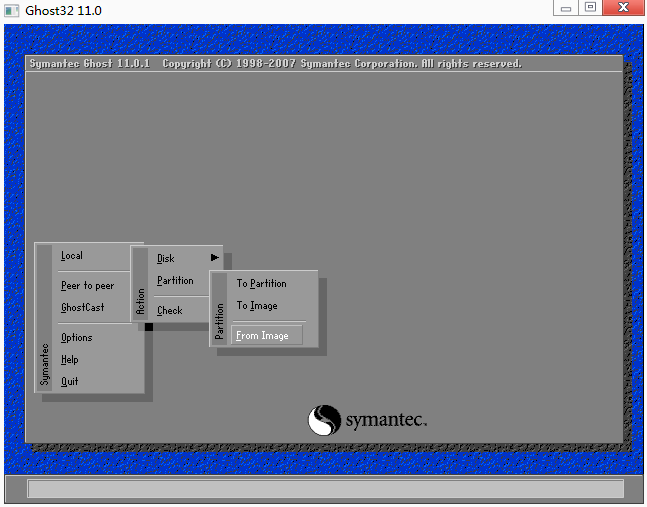Choose the GhostCast menu entry
This screenshot has width=647, height=507.
(83, 307)
